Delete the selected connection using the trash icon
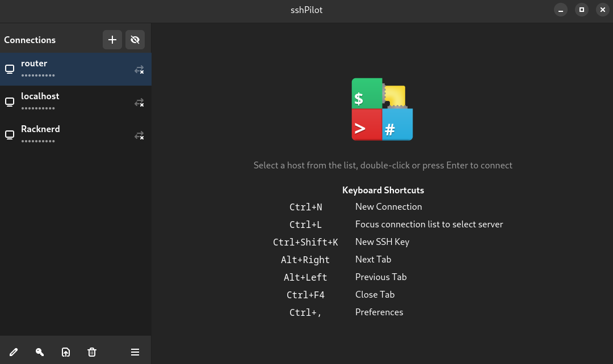The width and height of the screenshot is (613, 364). point(92,352)
